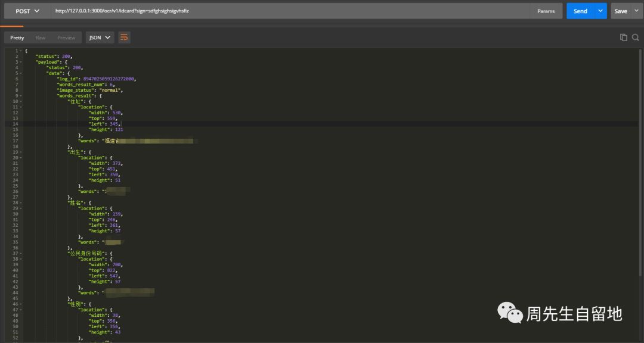This screenshot has width=644, height=343.
Task: Click the "height": 121 line
Action: click(106, 130)
